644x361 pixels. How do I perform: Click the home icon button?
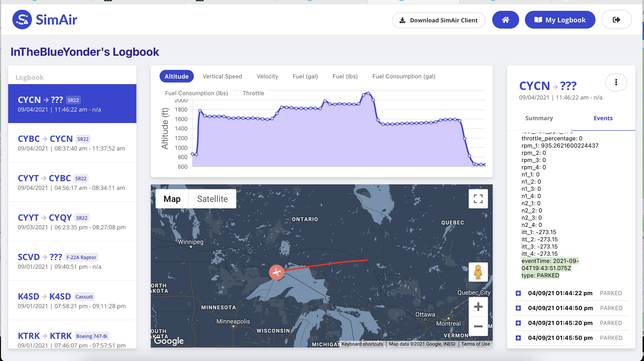(x=505, y=20)
